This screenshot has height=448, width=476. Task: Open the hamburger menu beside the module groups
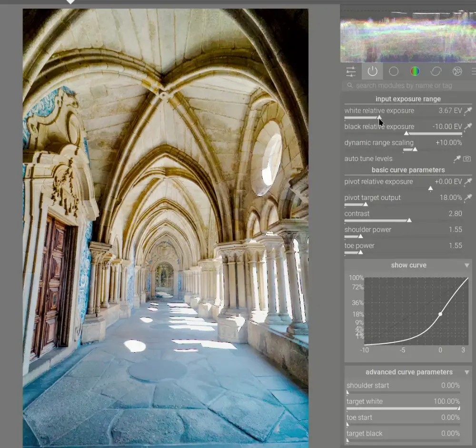473,71
